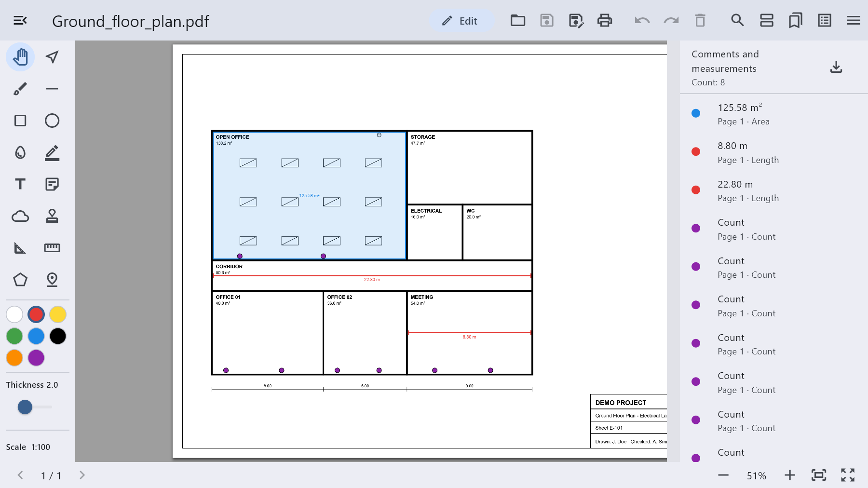Select the Count marker pin tool
Screen dimensions: 868x488
click(x=52, y=280)
